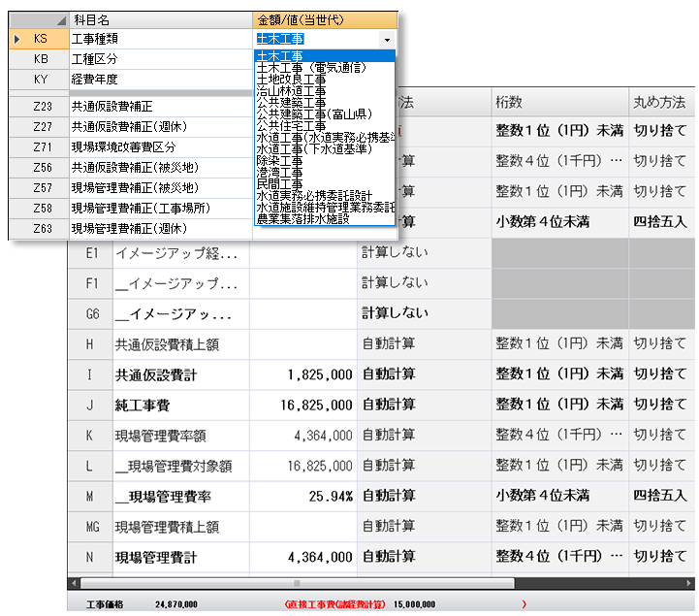Image resolution: width=699 pixels, height=616 pixels.
Task: Select 除染工事 option
Action: pyautogui.click(x=279, y=161)
